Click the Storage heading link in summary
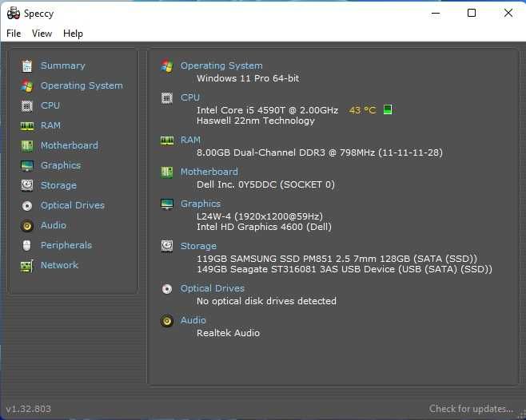The height and width of the screenshot is (420, 526). [x=198, y=246]
